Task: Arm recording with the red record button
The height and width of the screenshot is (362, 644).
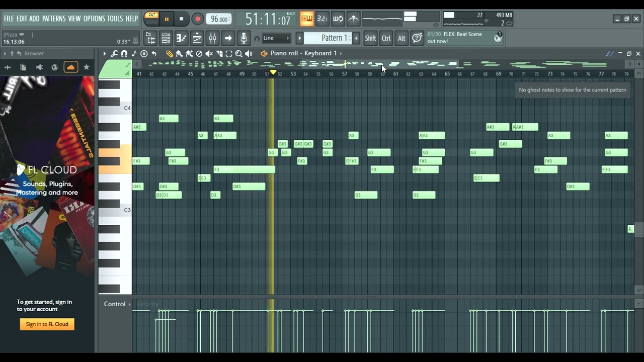Action: (198, 19)
